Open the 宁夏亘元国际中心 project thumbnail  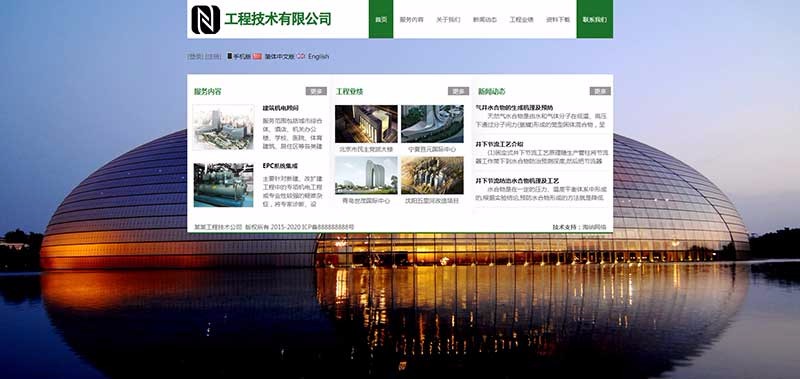[x=433, y=124]
